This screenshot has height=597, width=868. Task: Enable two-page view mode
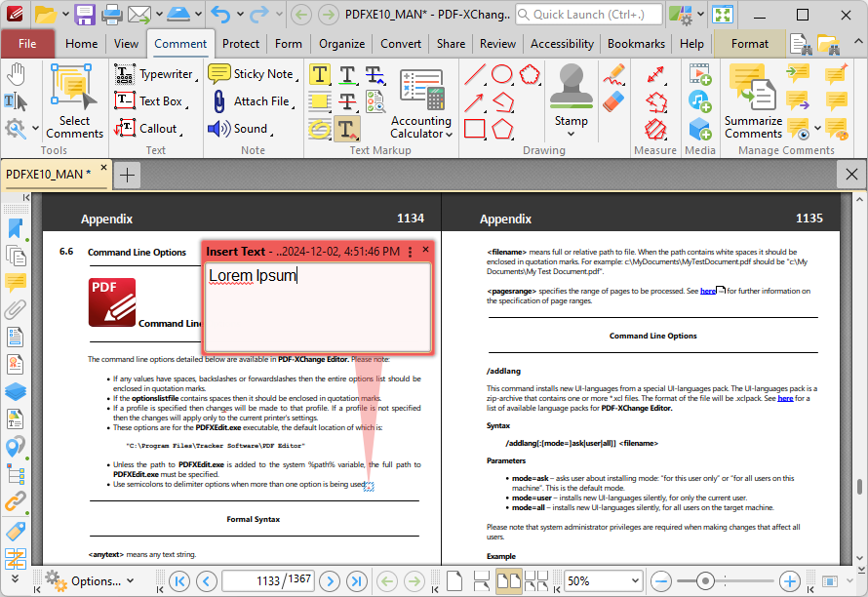coord(510,579)
